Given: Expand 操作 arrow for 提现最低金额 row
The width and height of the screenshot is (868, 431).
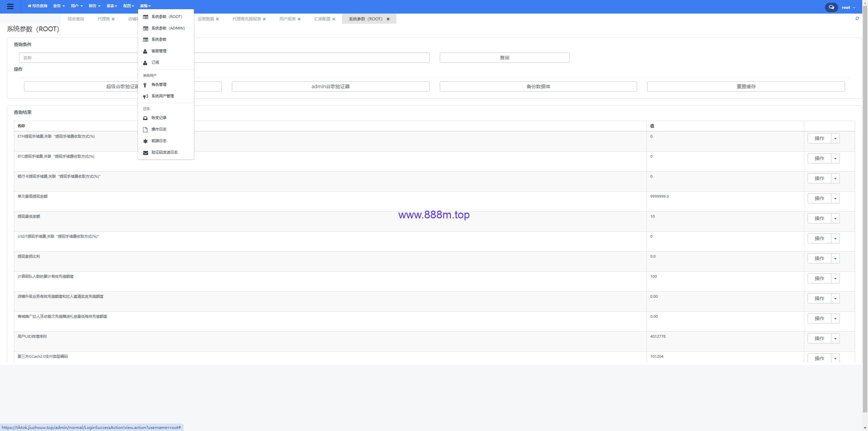Looking at the screenshot, I should [x=835, y=218].
